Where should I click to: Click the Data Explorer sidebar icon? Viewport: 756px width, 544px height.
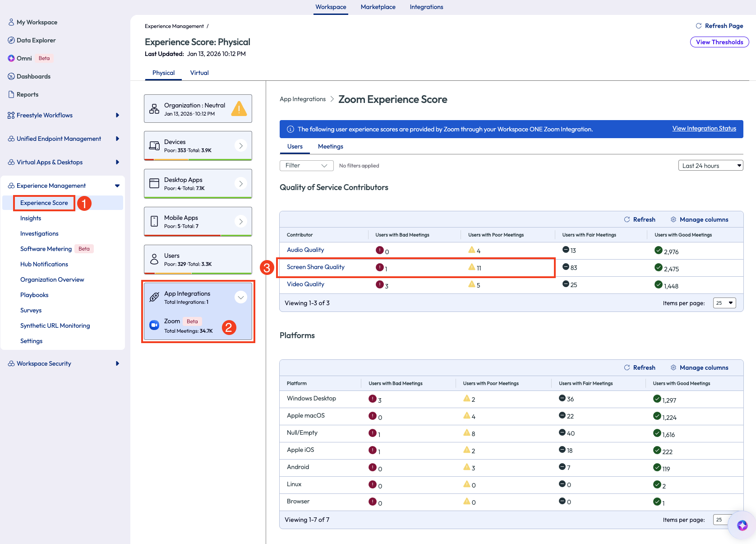(x=11, y=40)
